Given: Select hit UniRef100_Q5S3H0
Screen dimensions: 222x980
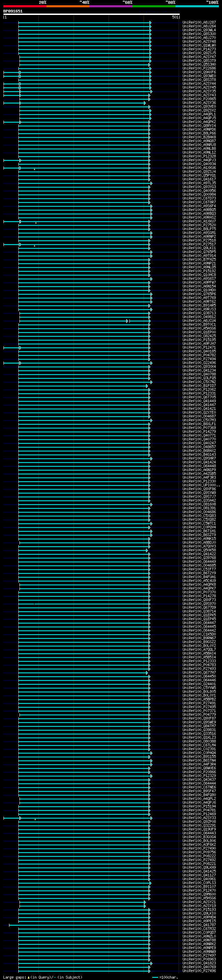Looking at the screenshot, I should [199, 64].
